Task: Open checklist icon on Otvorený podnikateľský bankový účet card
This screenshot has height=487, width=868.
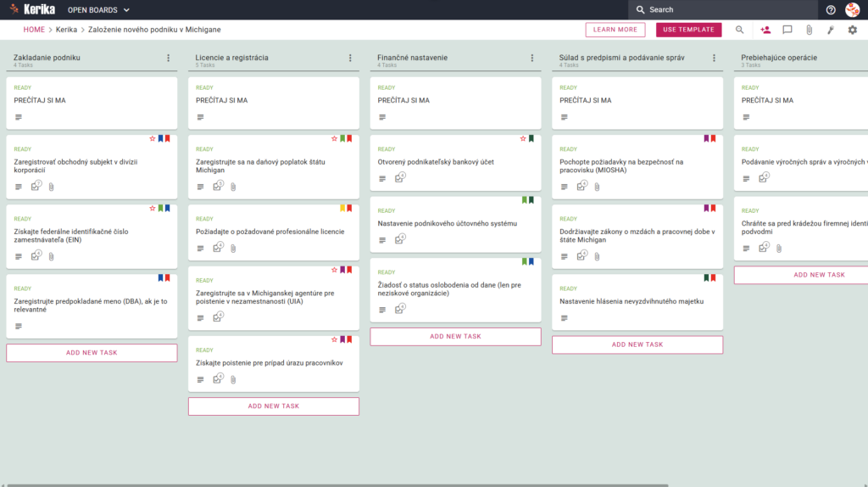Action: (x=400, y=178)
